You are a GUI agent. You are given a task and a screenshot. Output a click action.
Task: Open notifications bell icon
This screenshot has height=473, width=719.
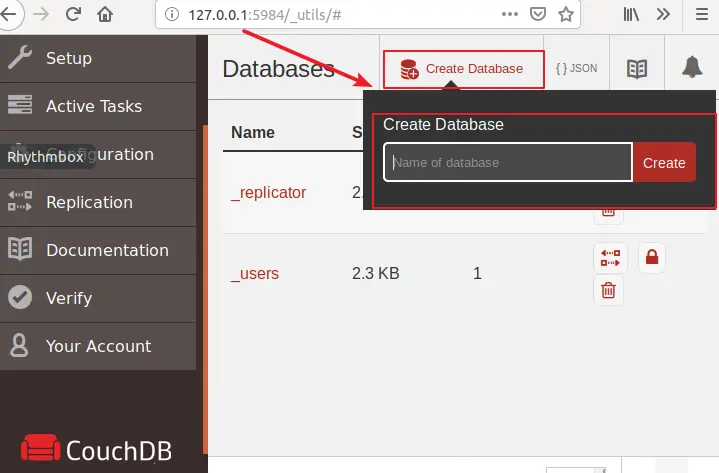tap(692, 67)
